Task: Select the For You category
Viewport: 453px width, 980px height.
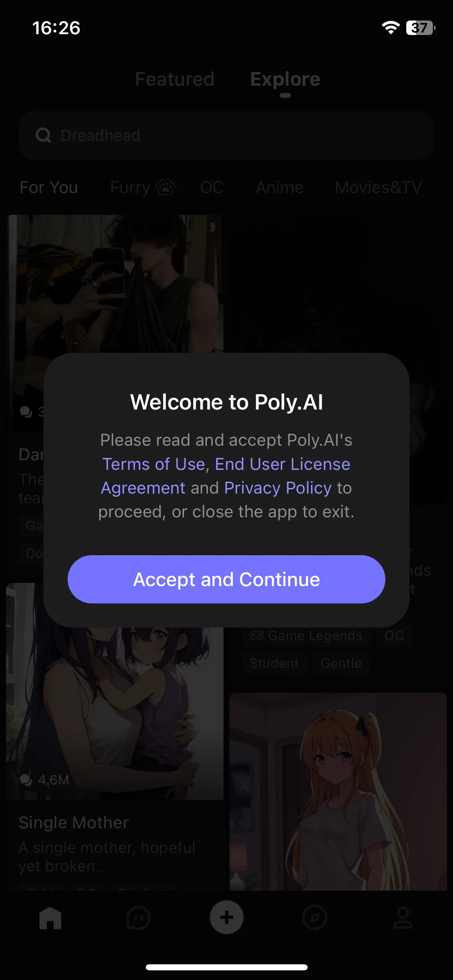Action: tap(49, 187)
